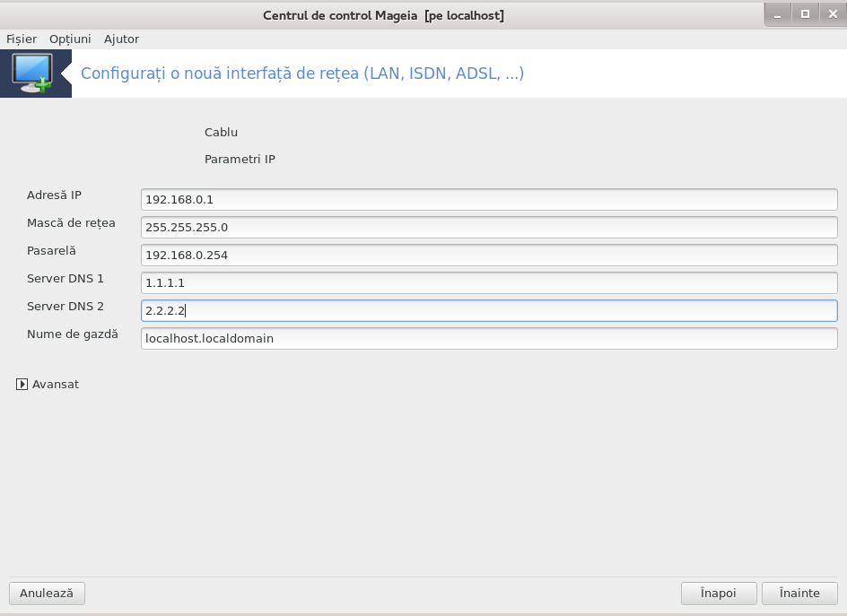The height and width of the screenshot is (616, 847).
Task: Minimize the Mageia control center window
Action: click(x=778, y=14)
